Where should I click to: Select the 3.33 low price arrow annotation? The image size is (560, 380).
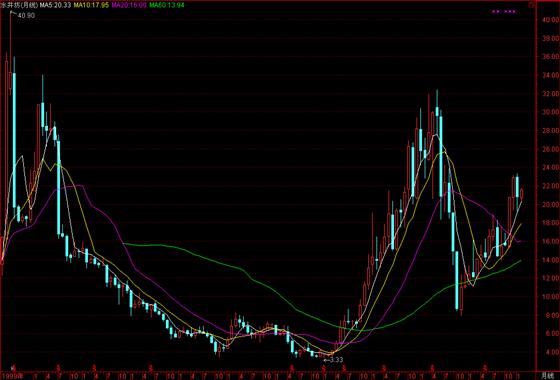coord(333,360)
